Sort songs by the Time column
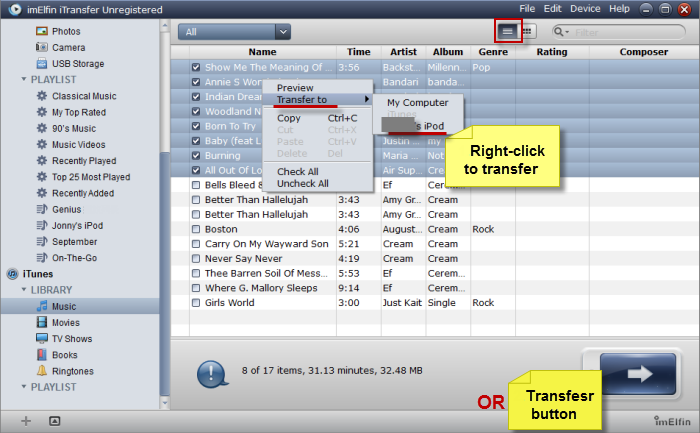This screenshot has height=433, width=700. click(358, 52)
